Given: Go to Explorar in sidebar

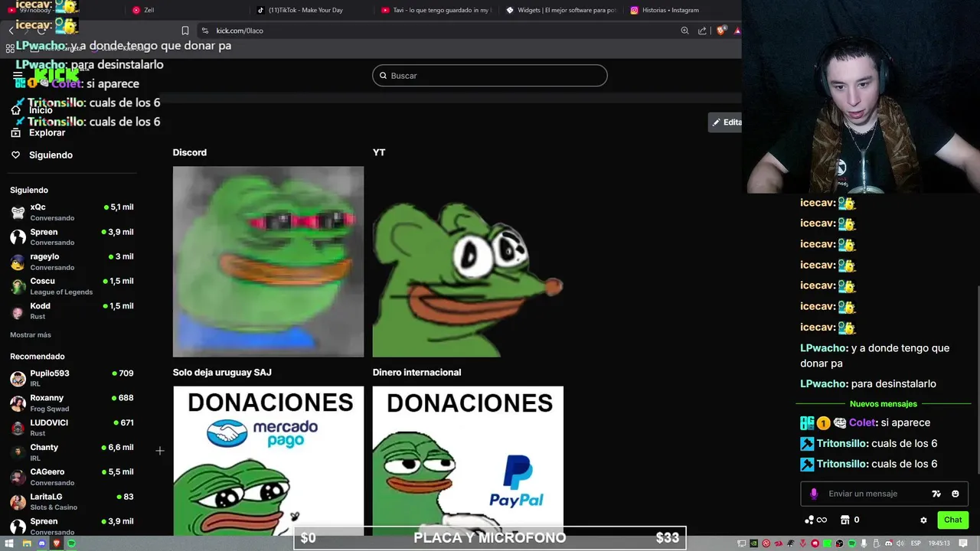Looking at the screenshot, I should pos(38,132).
